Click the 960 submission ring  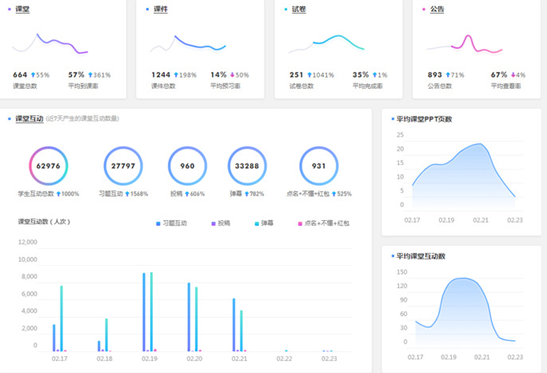click(187, 166)
